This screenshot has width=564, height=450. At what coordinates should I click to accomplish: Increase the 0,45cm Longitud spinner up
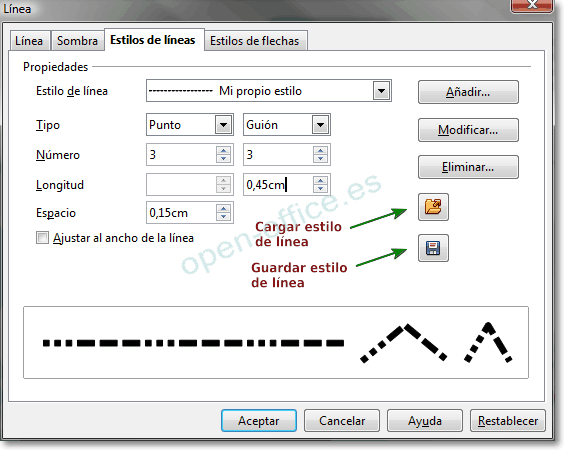point(320,180)
